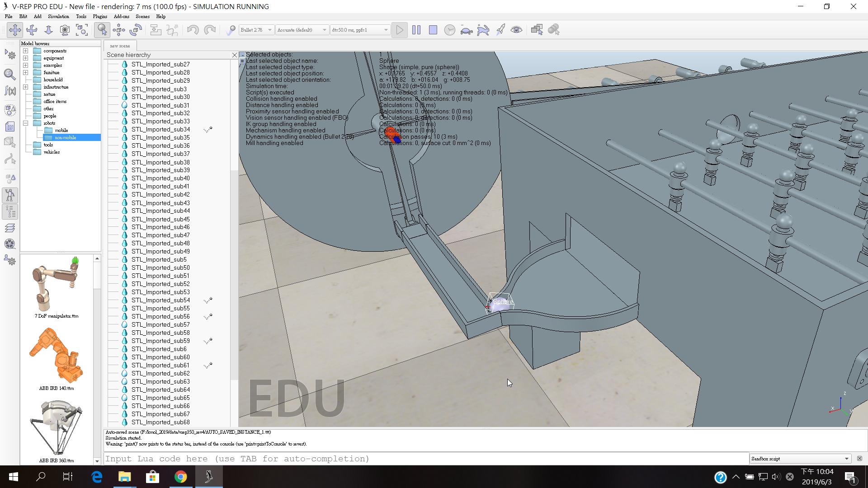Open the Bullet 2.78 physics engine dropdown
This screenshot has width=868, height=488.
pyautogui.click(x=256, y=30)
